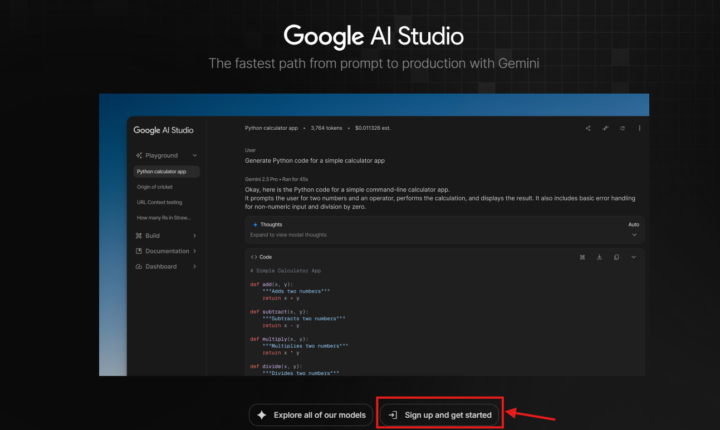Download the code with the download icon
720x430 pixels.
click(599, 257)
